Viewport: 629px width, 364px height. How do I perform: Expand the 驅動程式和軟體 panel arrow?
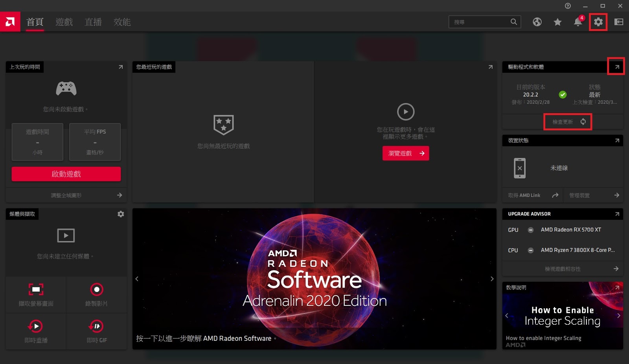point(617,67)
